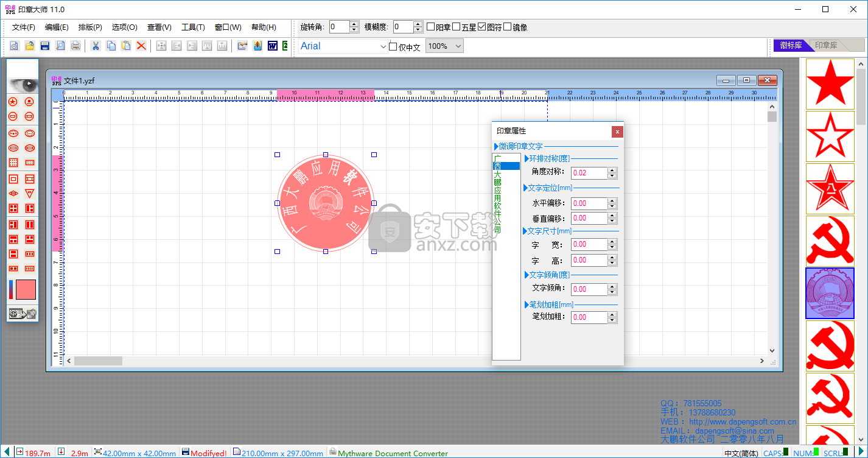Click the Word export icon
This screenshot has height=458, width=868.
[273, 46]
